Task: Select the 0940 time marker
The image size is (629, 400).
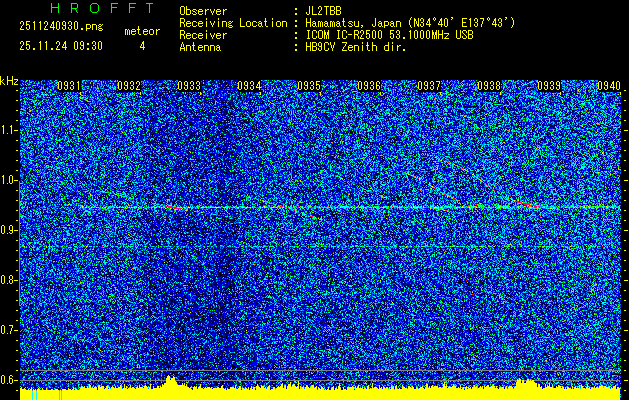Action: (x=608, y=87)
